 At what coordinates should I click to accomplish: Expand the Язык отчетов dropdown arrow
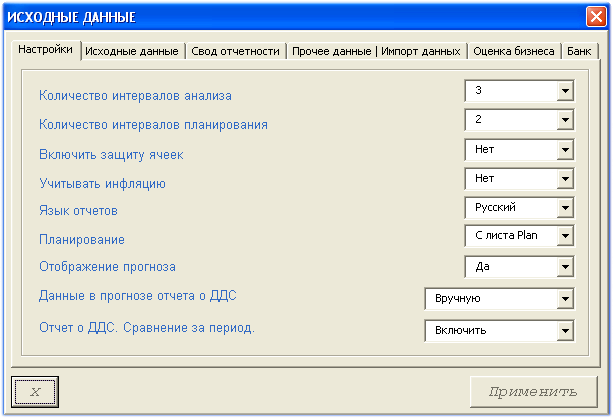[565, 208]
